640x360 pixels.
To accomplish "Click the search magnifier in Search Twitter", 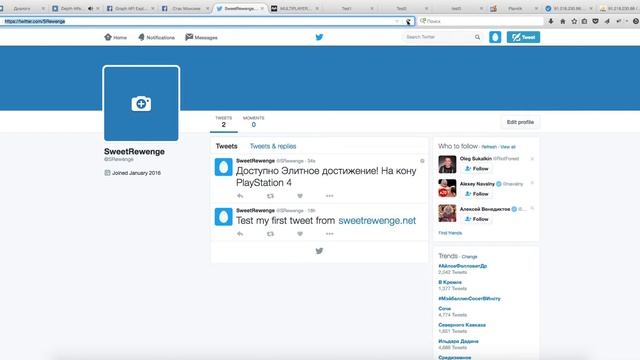I will (477, 37).
